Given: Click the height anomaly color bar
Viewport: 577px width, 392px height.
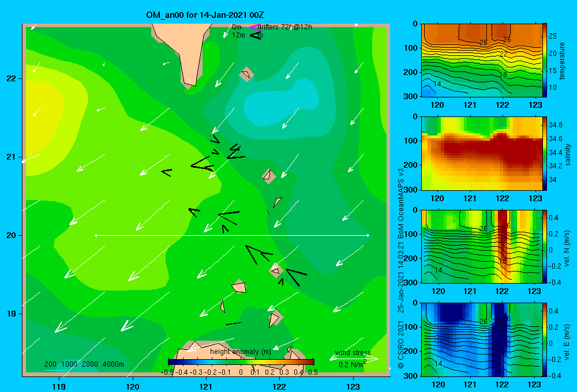Looking at the screenshot, I should 241,362.
